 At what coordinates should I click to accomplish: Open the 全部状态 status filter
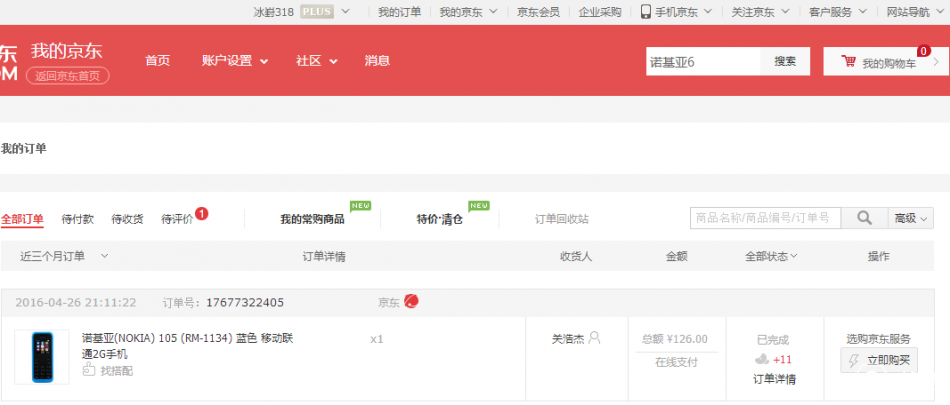(771, 256)
